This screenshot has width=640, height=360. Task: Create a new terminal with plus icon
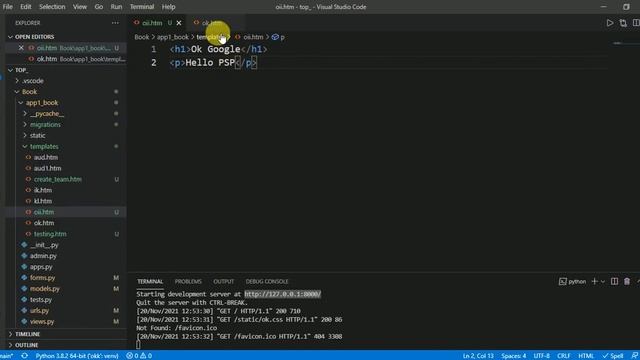click(x=595, y=281)
